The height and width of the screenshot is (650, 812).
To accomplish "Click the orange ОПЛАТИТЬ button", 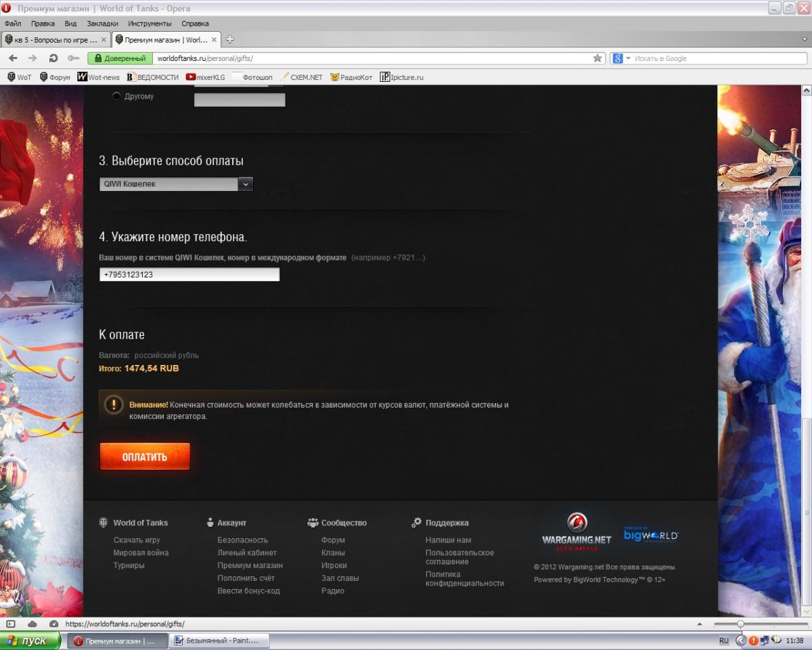I will (145, 456).
